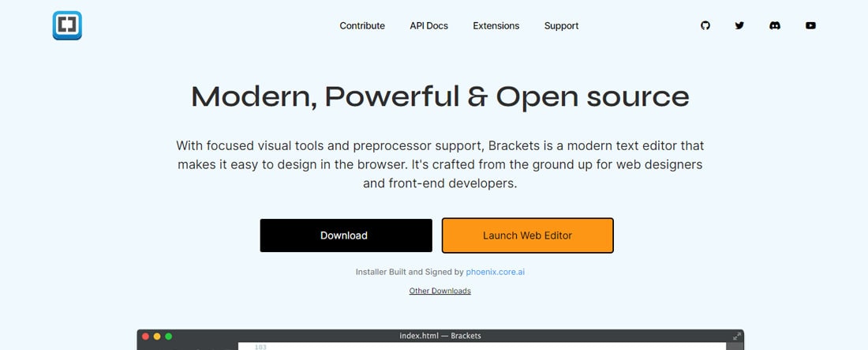
Task: Select Support in the top navigation
Action: 561,26
